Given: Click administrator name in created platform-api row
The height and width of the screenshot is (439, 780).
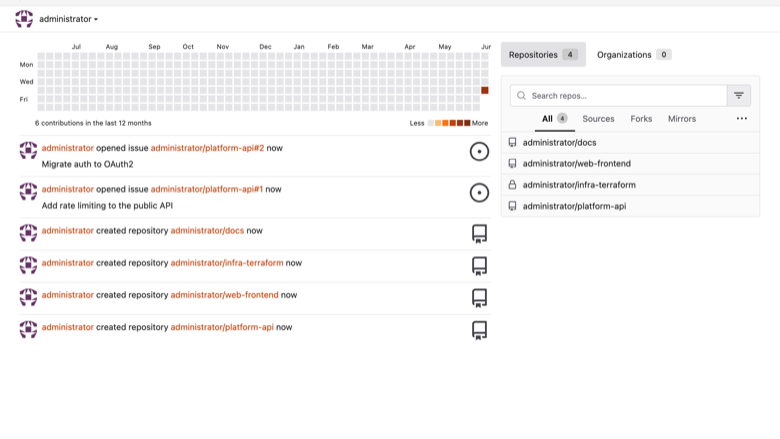Looking at the screenshot, I should point(68,327).
